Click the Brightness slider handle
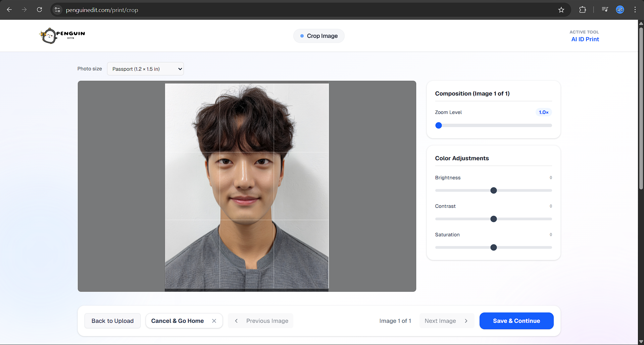Image resolution: width=644 pixels, height=345 pixels. [x=493, y=190]
